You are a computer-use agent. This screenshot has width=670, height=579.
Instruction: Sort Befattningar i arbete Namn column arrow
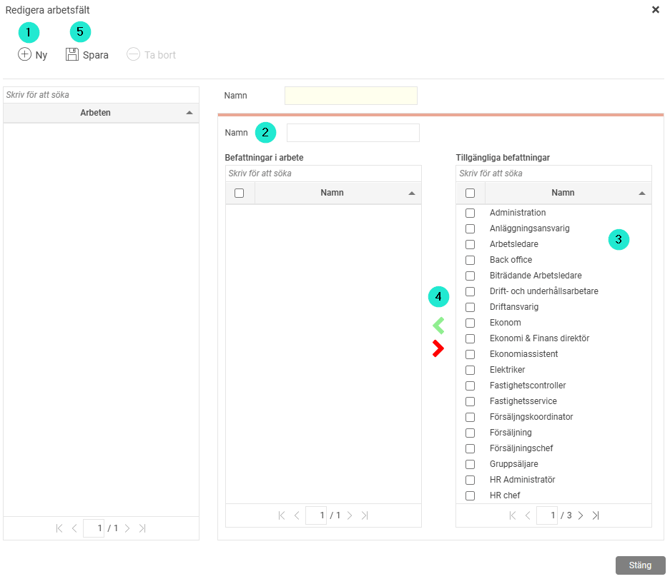[x=411, y=193]
